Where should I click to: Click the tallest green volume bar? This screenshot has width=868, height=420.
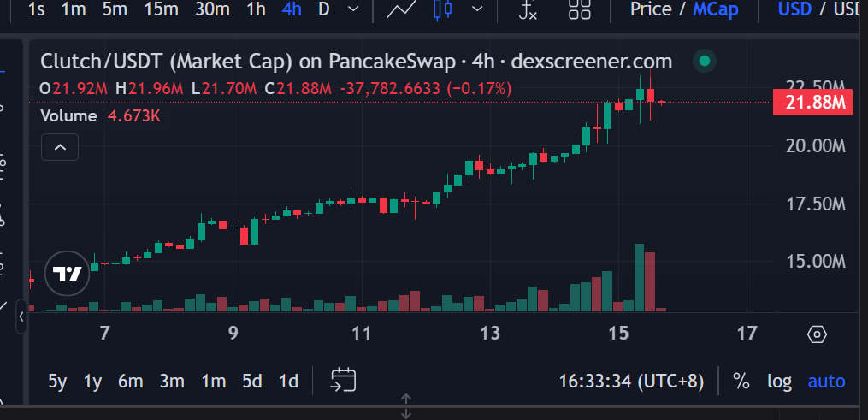pos(639,277)
